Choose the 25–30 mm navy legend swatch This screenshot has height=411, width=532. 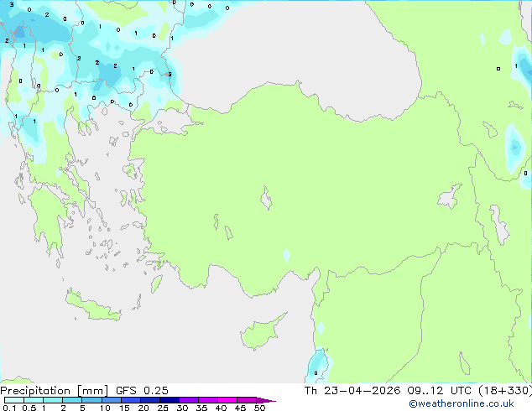[169, 400]
